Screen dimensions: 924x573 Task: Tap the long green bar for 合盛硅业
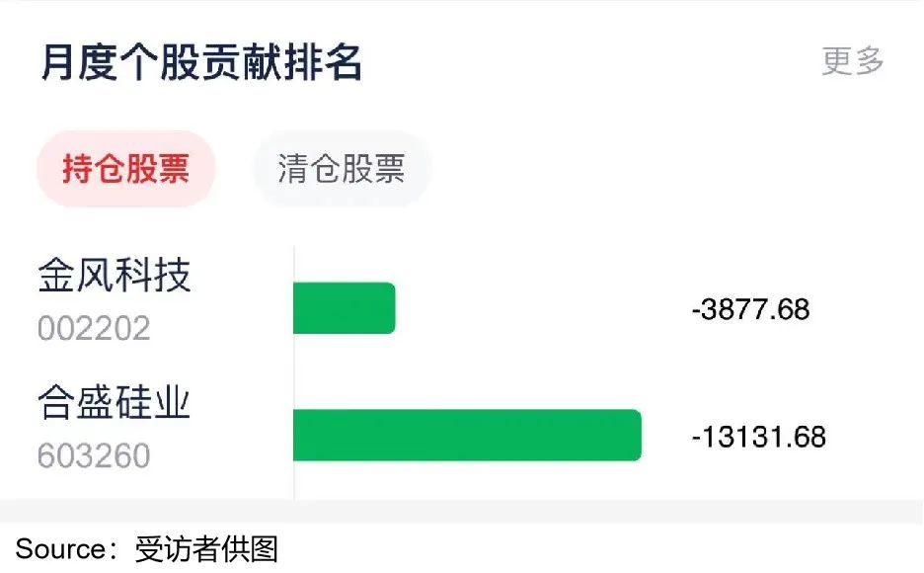466,436
